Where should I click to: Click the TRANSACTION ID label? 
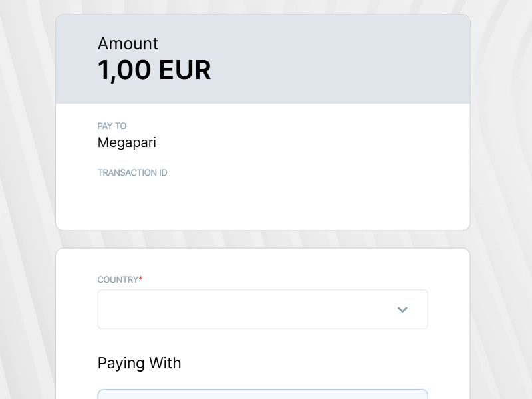(132, 172)
